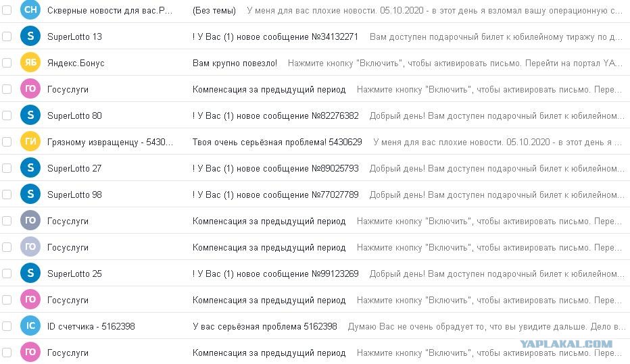Click the YAPLAKAL.COM watermark
630x364 pixels.
coord(566,344)
